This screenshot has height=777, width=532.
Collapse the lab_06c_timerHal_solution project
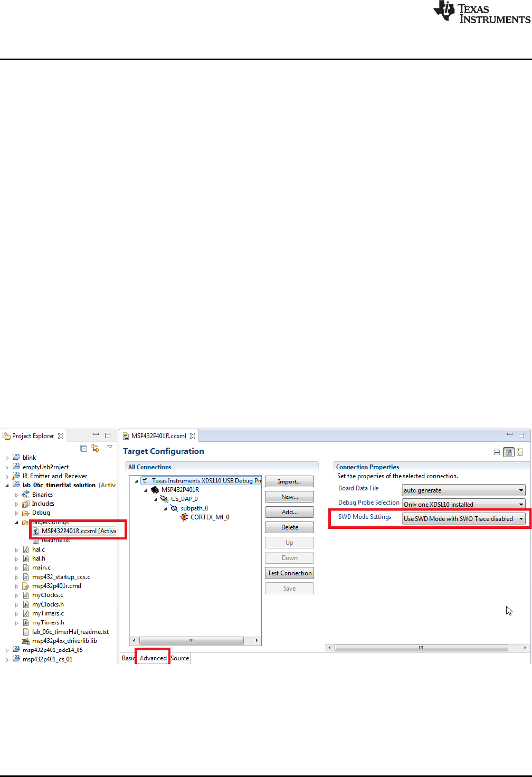point(7,485)
